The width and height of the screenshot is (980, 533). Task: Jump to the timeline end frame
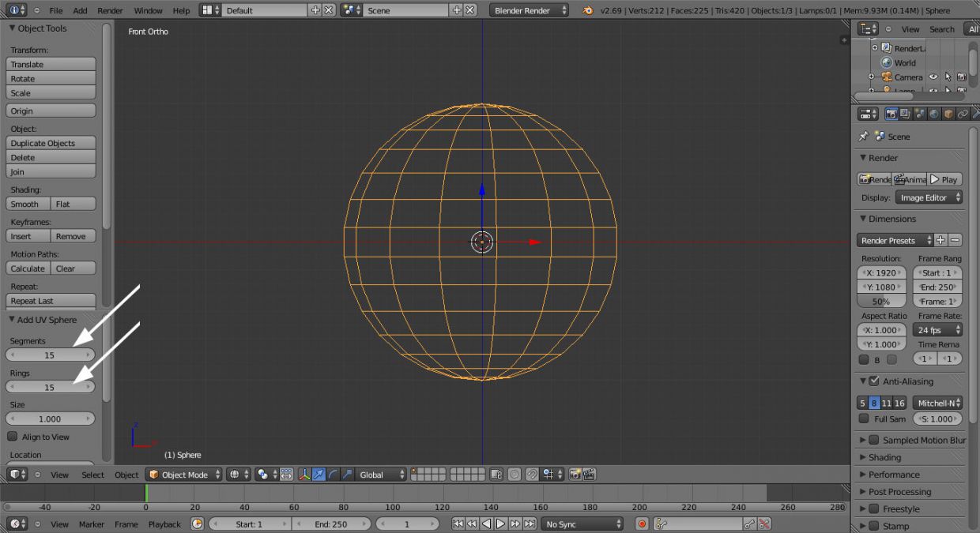(x=530, y=524)
